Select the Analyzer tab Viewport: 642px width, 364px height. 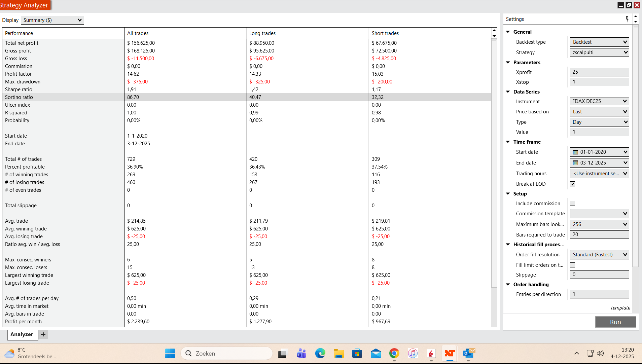point(22,334)
